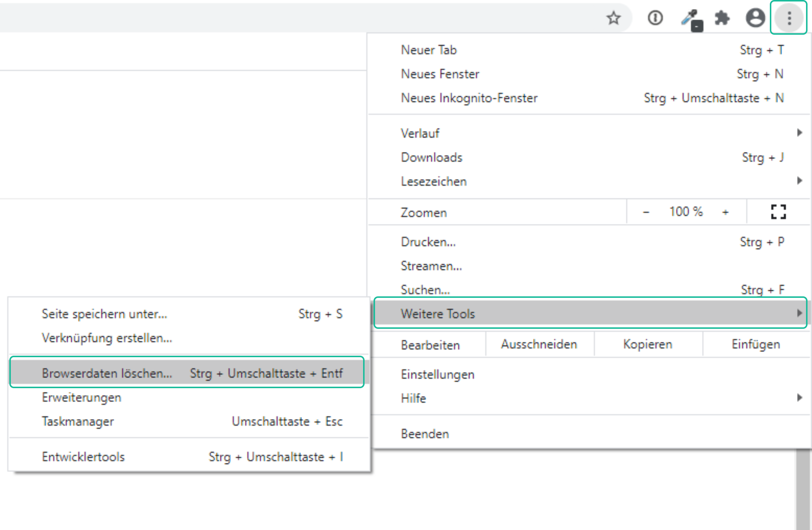
Task: Click Ausschneiden in the edit row
Action: click(x=539, y=344)
